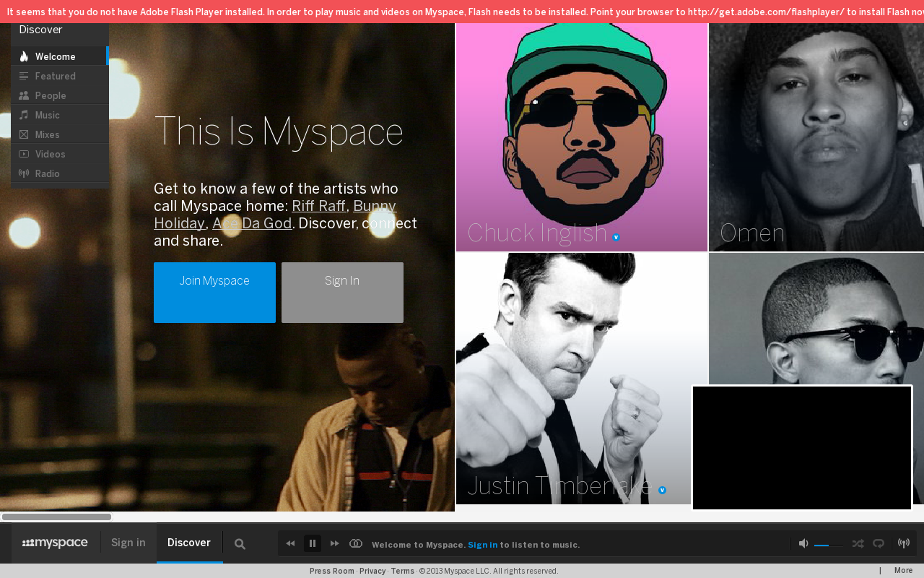This screenshot has height=578, width=924.
Task: Adjust the volume slider in player
Action: click(x=829, y=545)
